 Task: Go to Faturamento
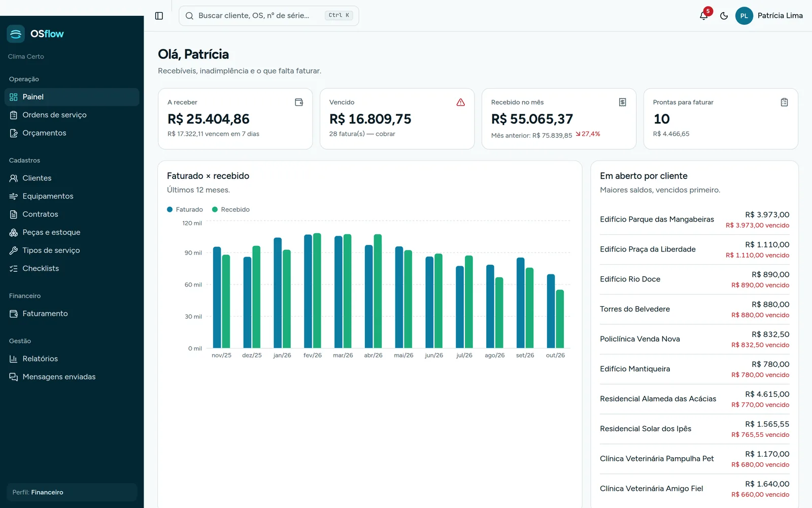click(x=72, y=313)
